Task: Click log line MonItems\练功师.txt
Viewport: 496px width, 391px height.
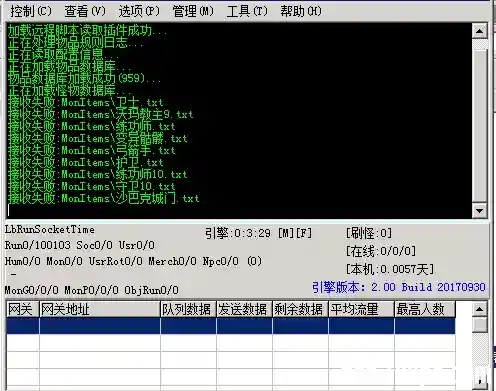Action: [x=92, y=127]
